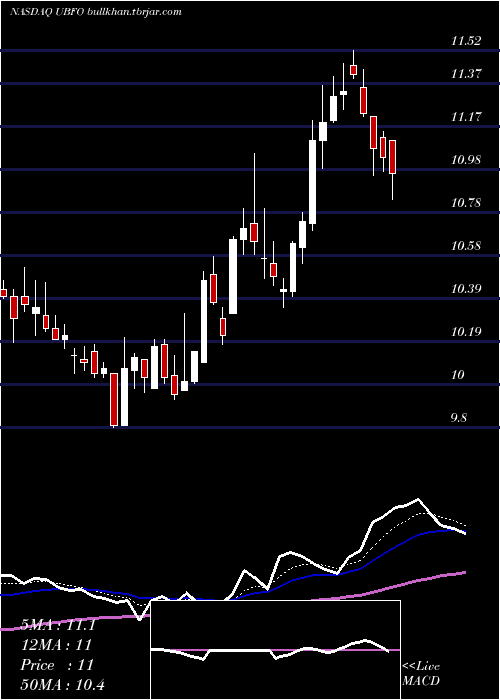Click the 10 price axis label
Viewport: 500px width, 700px height.
click(x=458, y=375)
